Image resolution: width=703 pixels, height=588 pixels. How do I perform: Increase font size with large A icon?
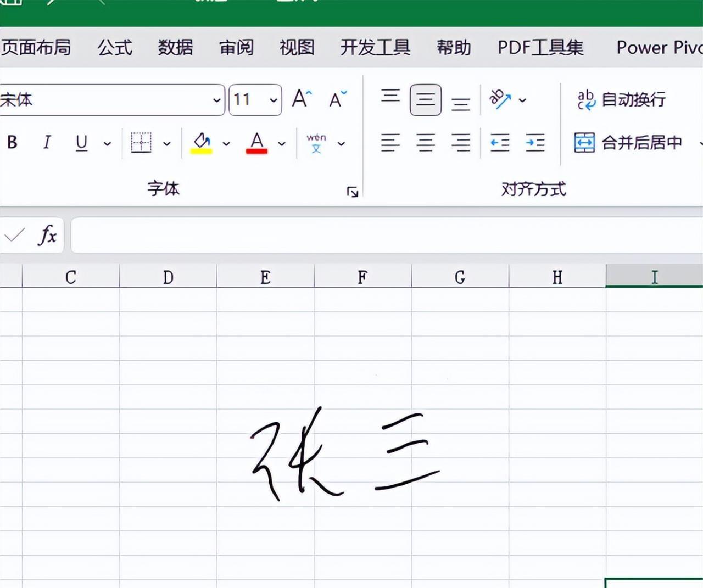coord(302,99)
